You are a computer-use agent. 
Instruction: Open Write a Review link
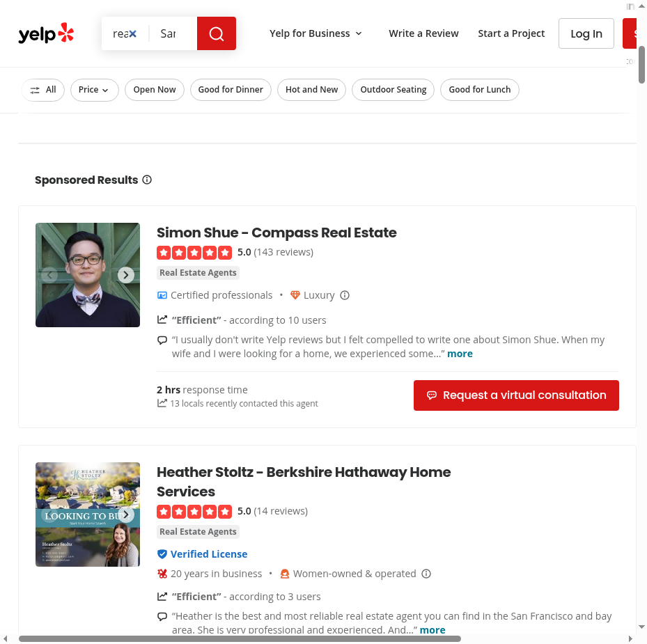[423, 33]
